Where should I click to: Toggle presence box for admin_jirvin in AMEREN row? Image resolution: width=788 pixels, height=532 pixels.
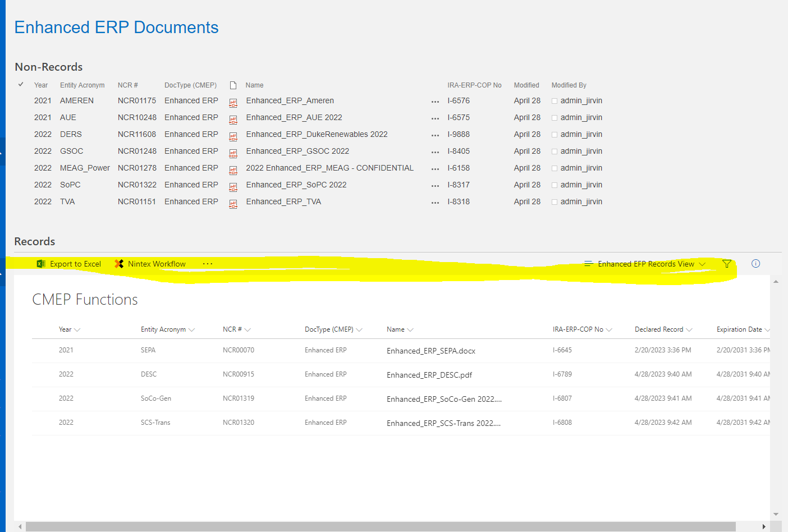point(555,101)
